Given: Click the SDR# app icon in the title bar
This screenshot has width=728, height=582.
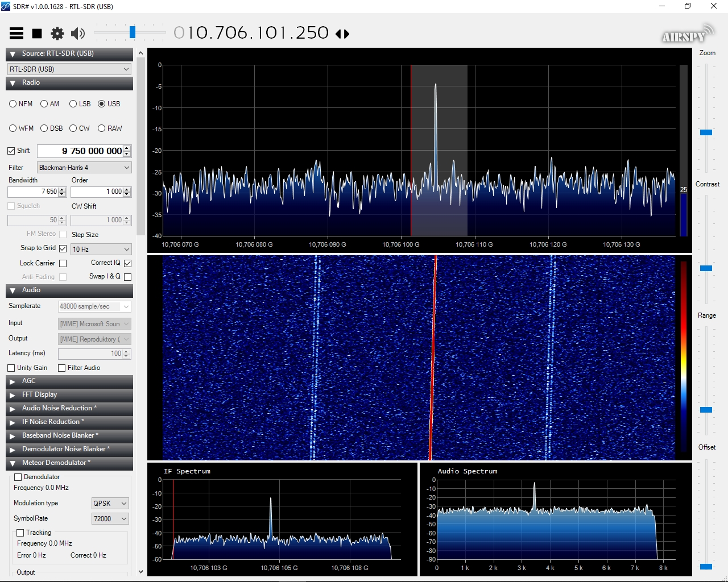Looking at the screenshot, I should click(x=6, y=6).
